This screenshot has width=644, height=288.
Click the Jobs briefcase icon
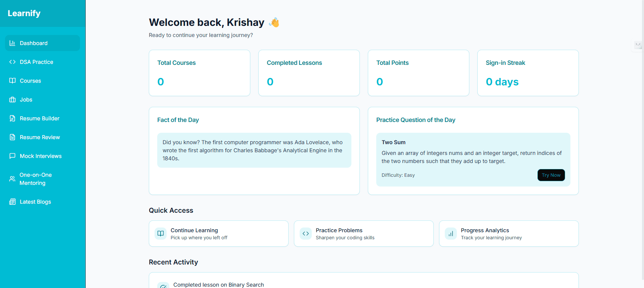tap(12, 99)
